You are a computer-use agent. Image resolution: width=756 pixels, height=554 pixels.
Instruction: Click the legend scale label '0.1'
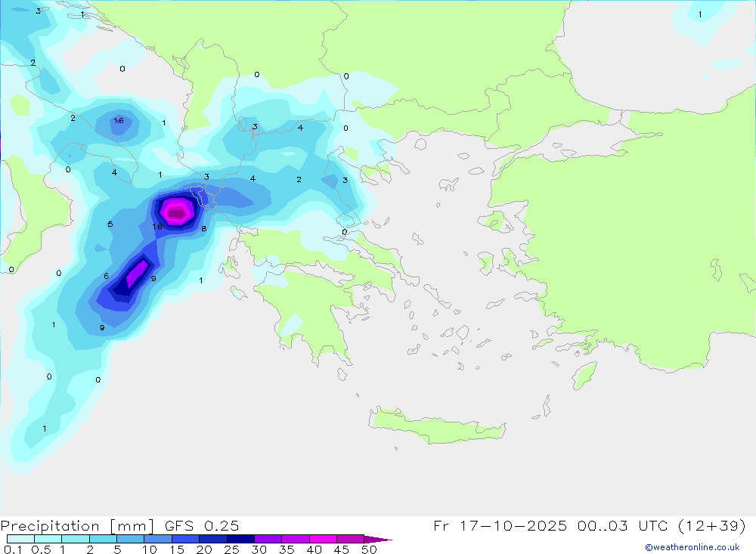point(13,549)
